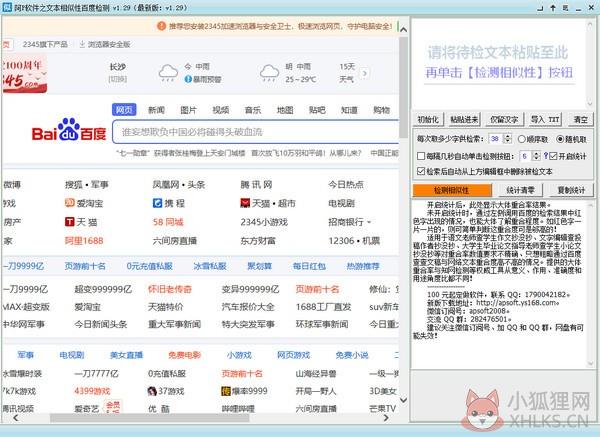This screenshot has height=437, width=600.
Task: Open the 阿里1688 link
Action: click(x=84, y=241)
